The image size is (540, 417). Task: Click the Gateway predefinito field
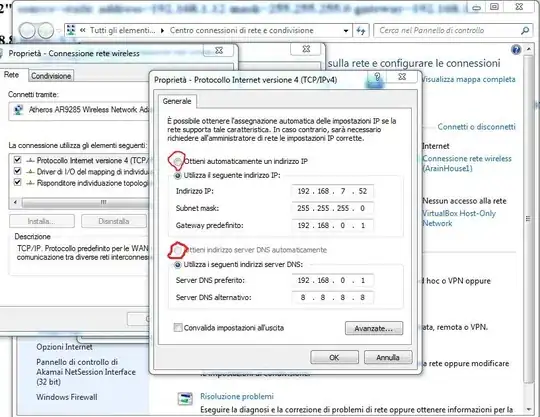(x=333, y=225)
